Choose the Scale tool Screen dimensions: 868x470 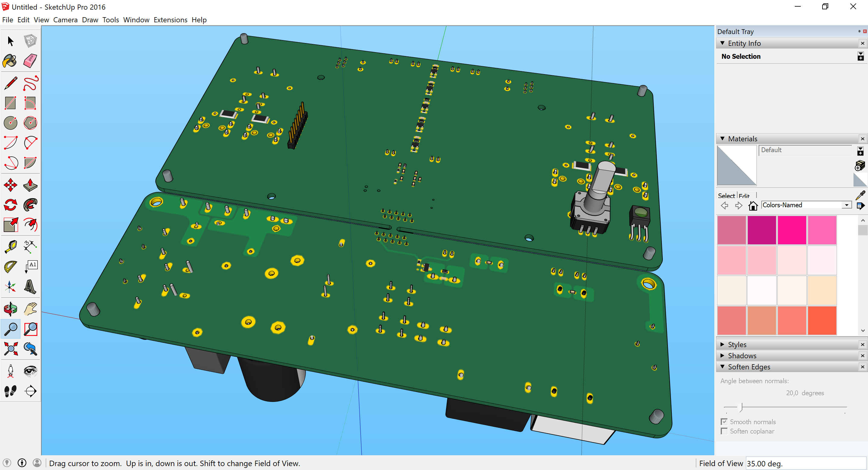(11, 225)
